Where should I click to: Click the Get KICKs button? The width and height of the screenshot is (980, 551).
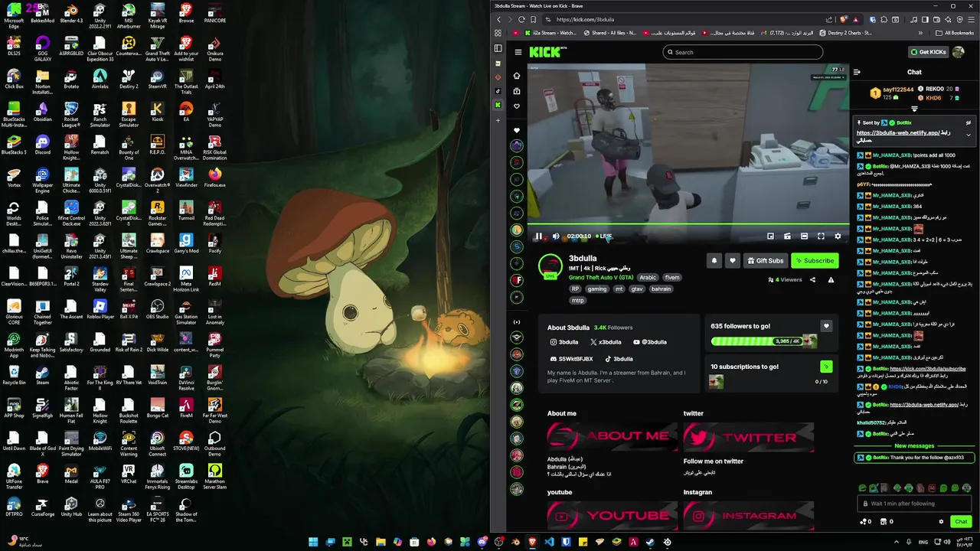click(928, 52)
